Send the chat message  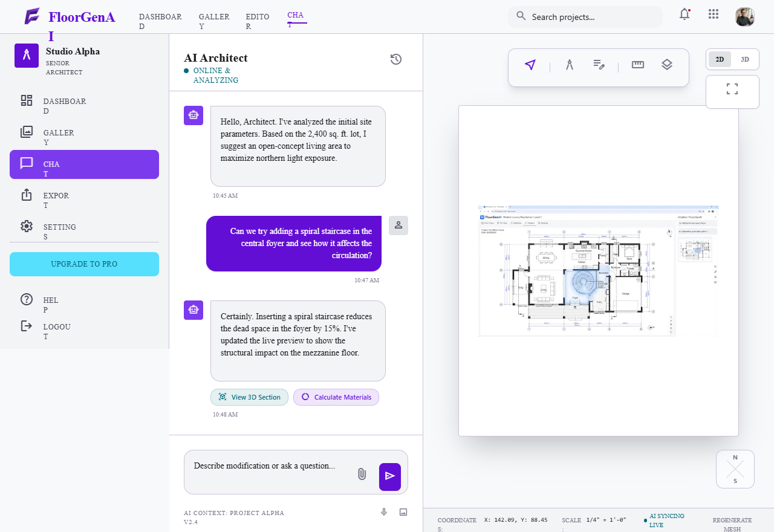click(x=390, y=477)
